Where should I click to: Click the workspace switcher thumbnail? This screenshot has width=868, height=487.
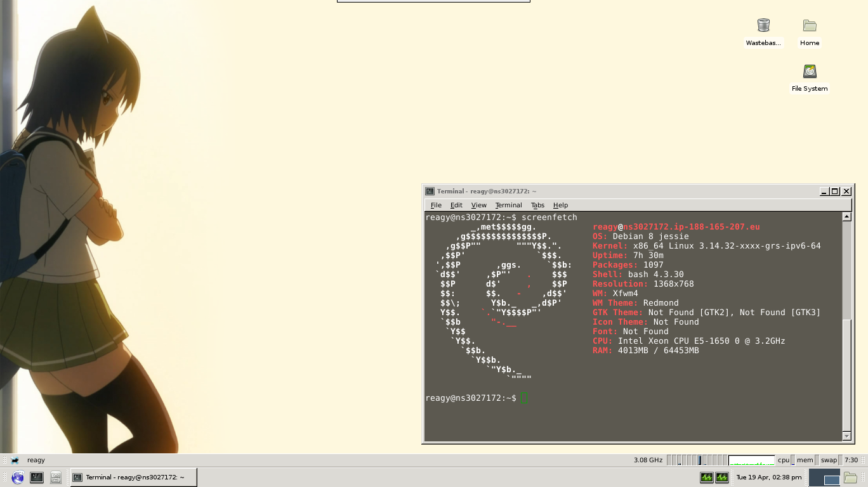(x=825, y=477)
